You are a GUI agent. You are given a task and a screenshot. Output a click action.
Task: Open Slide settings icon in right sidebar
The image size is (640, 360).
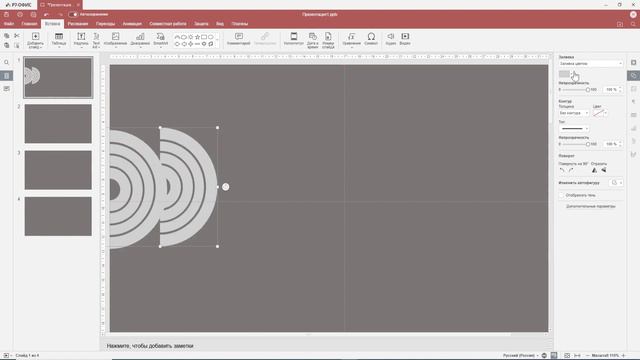point(633,62)
